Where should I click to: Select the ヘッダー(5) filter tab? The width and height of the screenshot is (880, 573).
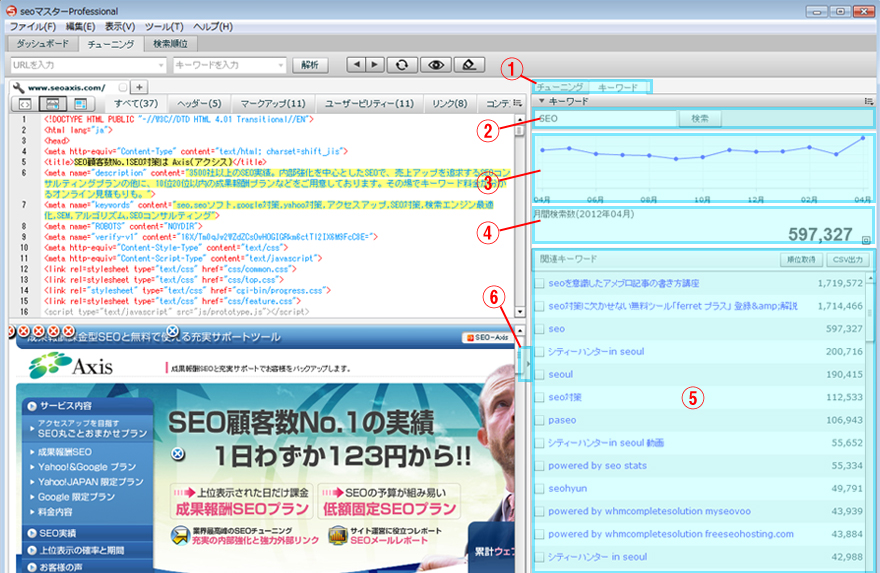point(199,104)
